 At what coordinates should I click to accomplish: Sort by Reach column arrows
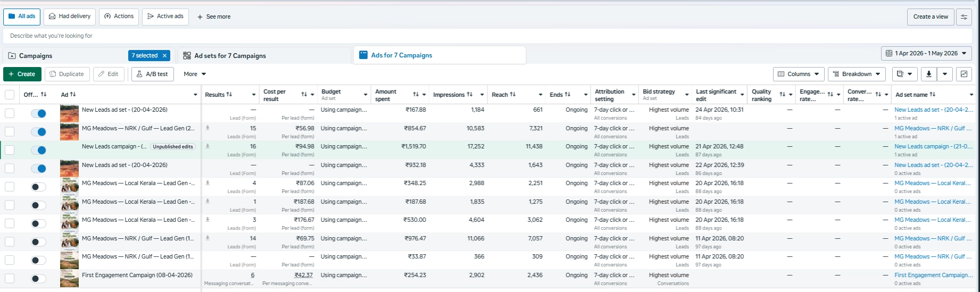(513, 95)
